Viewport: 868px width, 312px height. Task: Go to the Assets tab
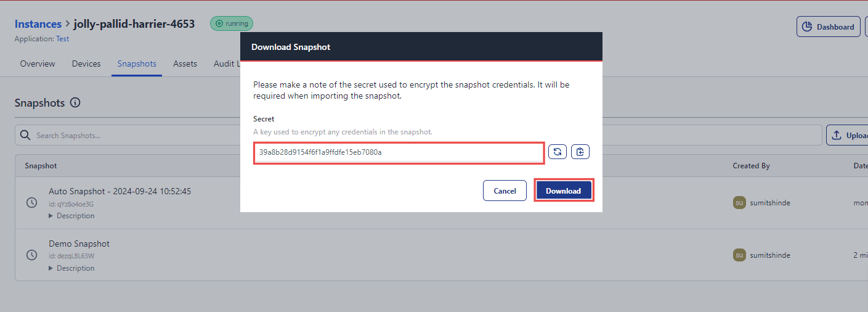pos(185,64)
